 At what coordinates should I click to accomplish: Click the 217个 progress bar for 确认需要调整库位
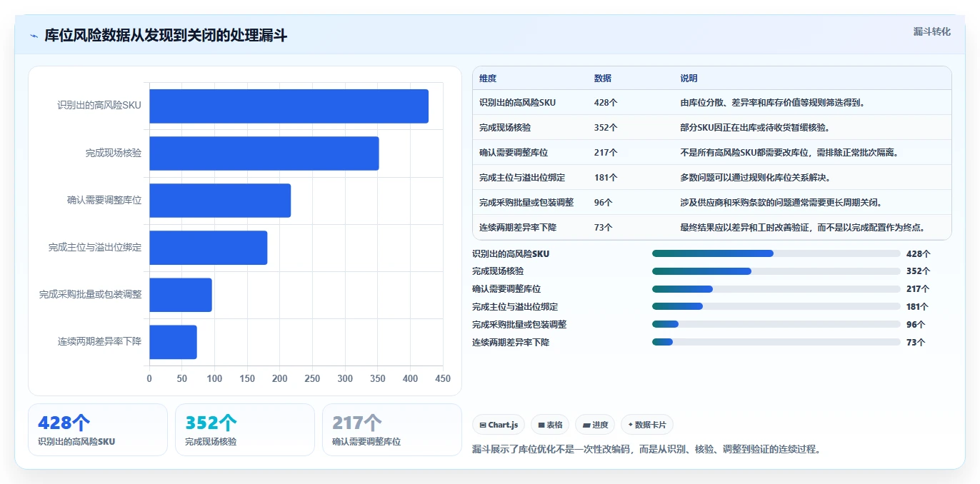[776, 289]
